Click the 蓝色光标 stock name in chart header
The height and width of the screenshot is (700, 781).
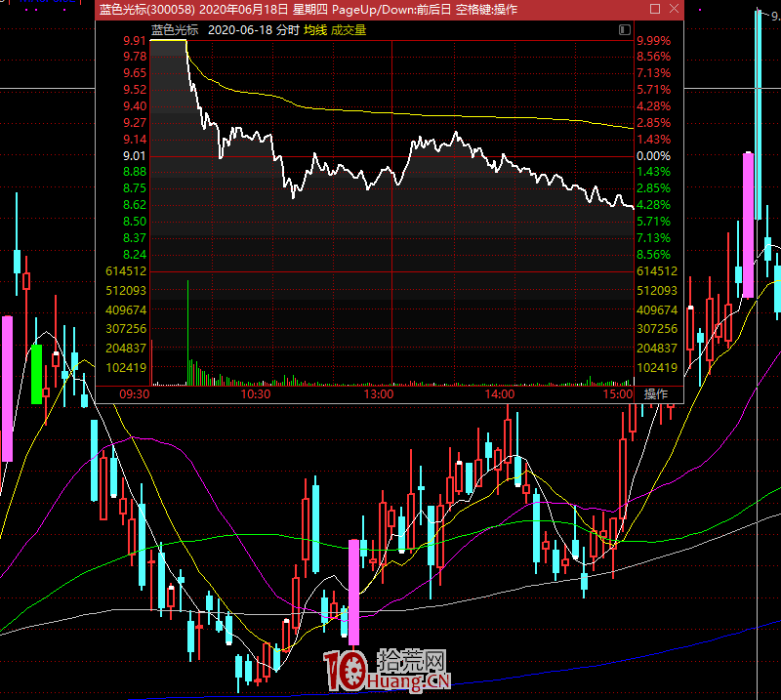tap(175, 30)
